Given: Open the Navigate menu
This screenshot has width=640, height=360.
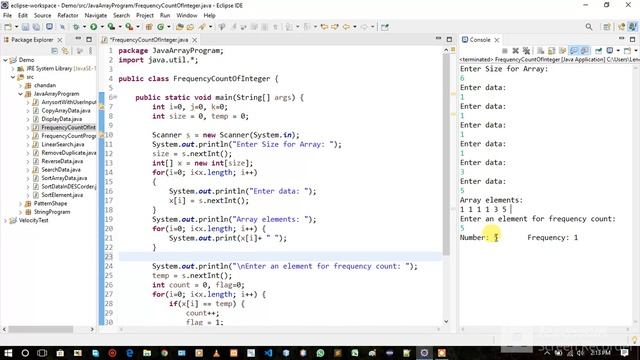Looking at the screenshot, I should coord(96,16).
